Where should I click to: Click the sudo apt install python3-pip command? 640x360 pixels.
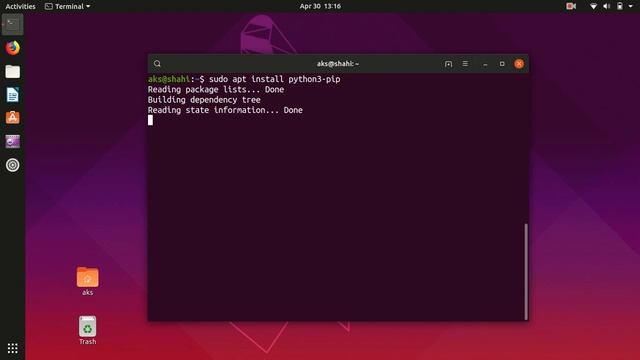pos(275,79)
